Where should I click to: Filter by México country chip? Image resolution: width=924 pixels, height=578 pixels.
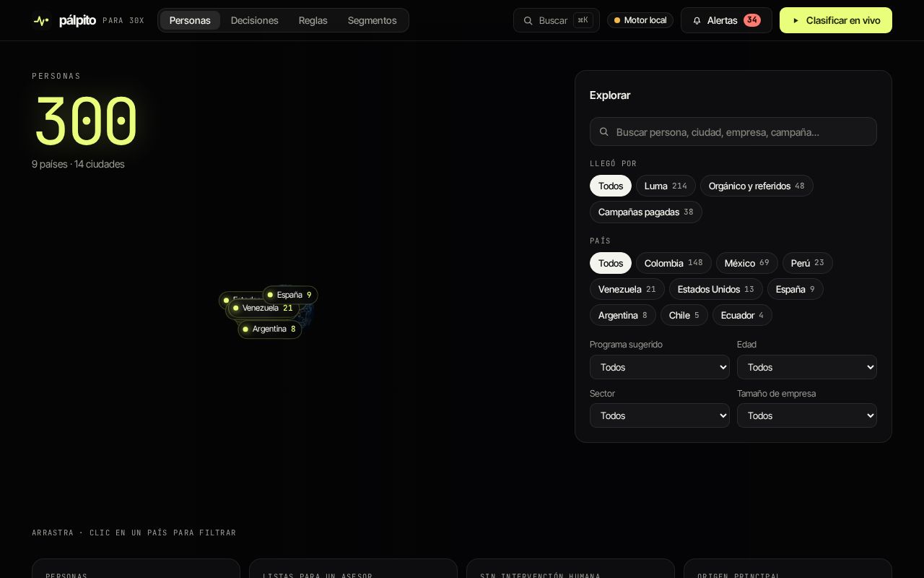pyautogui.click(x=747, y=263)
